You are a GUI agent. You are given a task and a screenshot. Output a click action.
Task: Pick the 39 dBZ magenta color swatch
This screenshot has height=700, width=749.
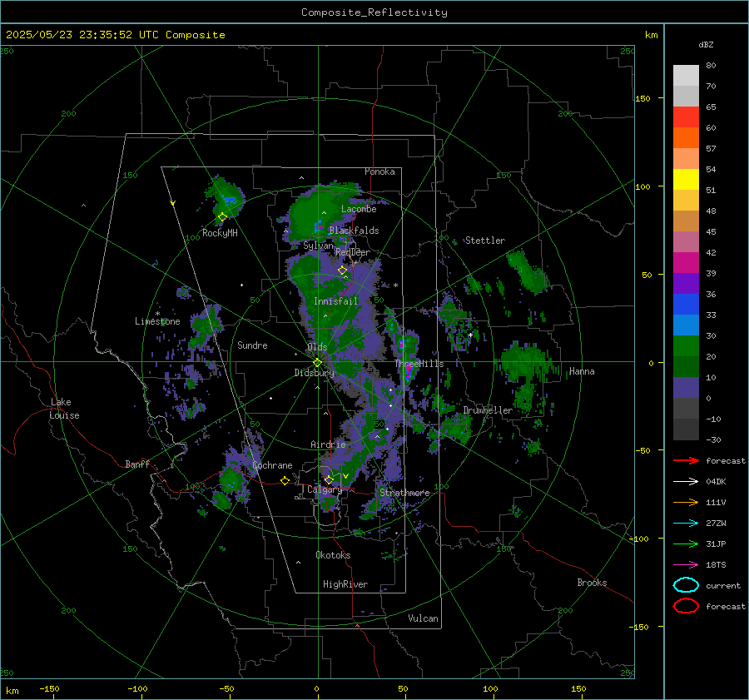pos(686,262)
